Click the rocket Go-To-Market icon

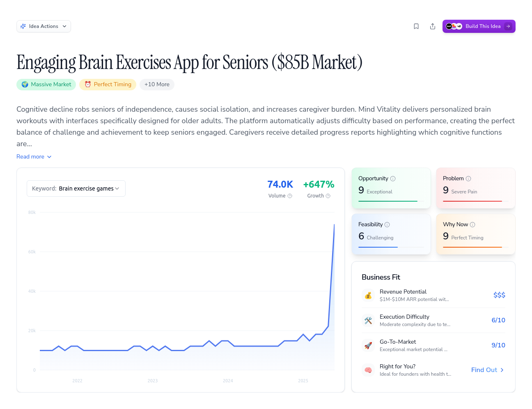pyautogui.click(x=368, y=345)
